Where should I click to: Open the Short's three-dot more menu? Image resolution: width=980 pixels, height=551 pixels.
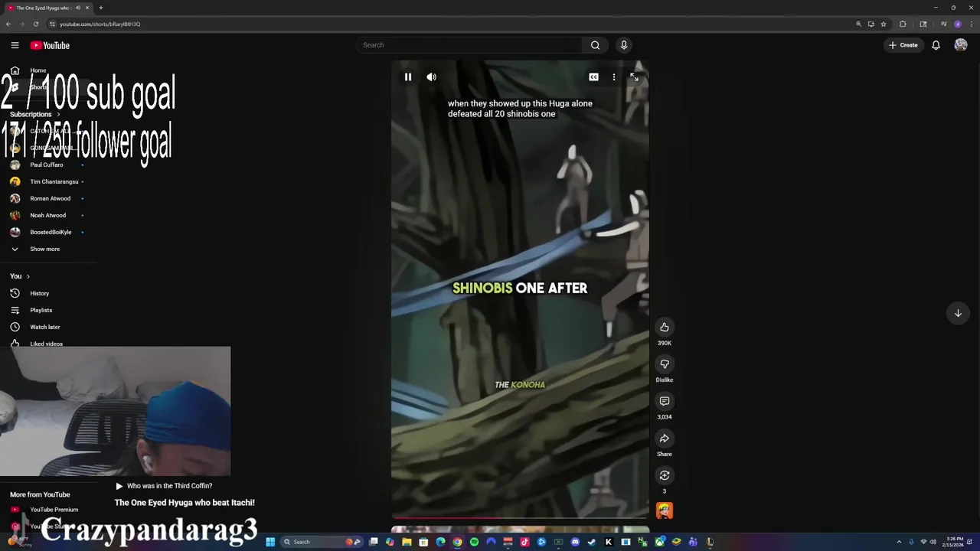coord(613,77)
